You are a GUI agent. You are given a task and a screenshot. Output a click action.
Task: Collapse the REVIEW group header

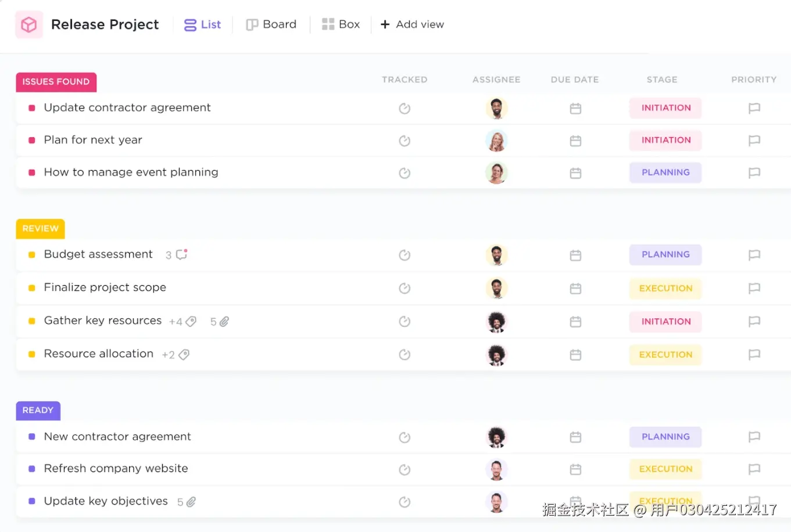[40, 228]
